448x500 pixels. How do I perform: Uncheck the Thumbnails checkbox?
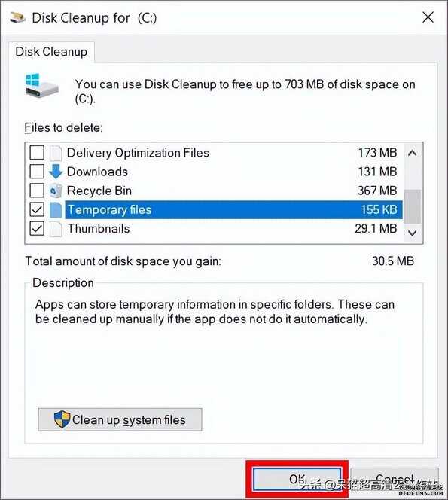click(37, 229)
